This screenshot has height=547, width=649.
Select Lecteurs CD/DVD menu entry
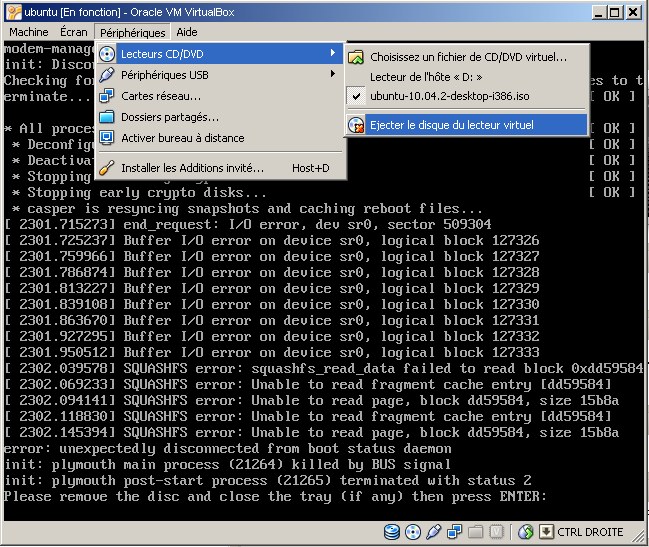point(220,54)
